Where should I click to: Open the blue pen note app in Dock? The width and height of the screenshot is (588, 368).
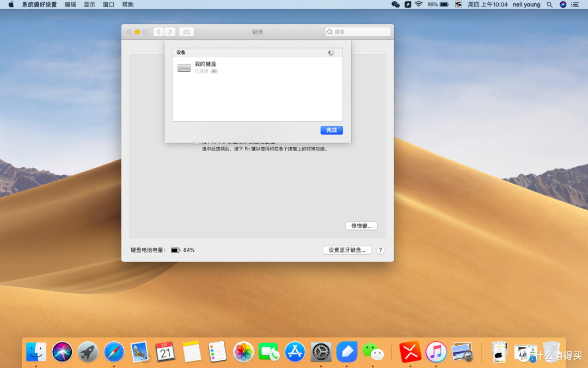347,352
